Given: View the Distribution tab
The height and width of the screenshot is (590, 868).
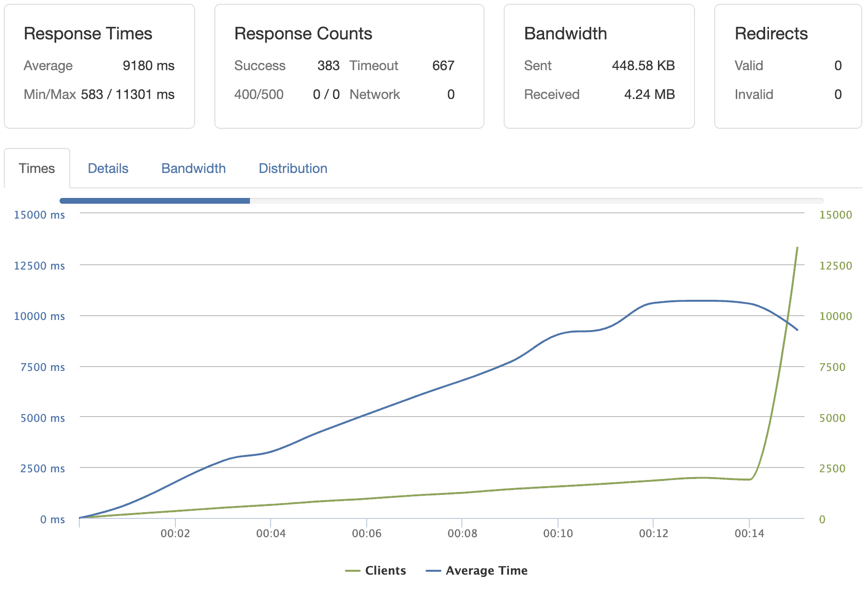Looking at the screenshot, I should click(293, 168).
